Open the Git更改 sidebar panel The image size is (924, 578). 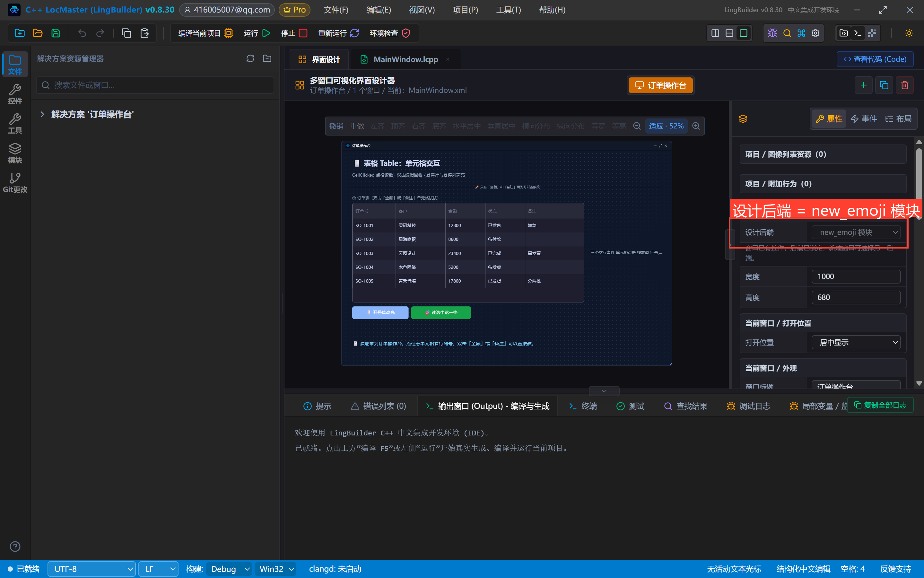15,183
